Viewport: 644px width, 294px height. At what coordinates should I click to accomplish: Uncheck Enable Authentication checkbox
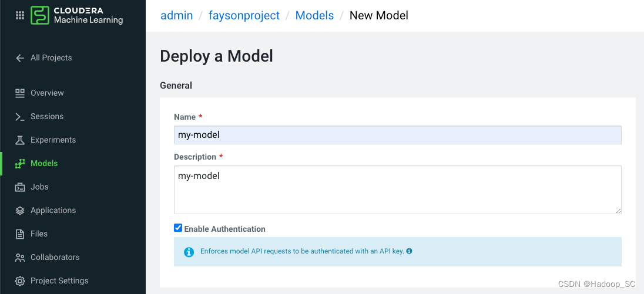click(x=178, y=228)
